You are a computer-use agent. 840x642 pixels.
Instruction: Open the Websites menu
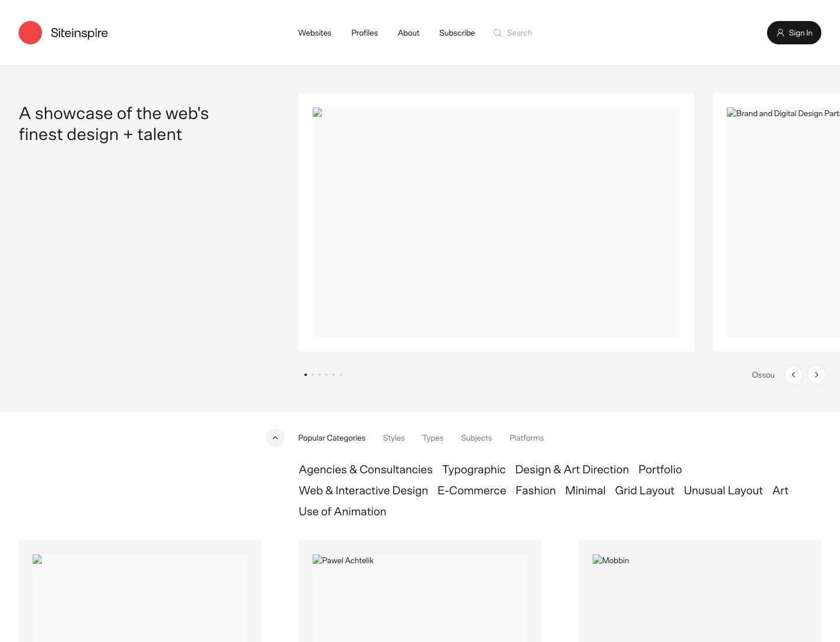(x=314, y=33)
